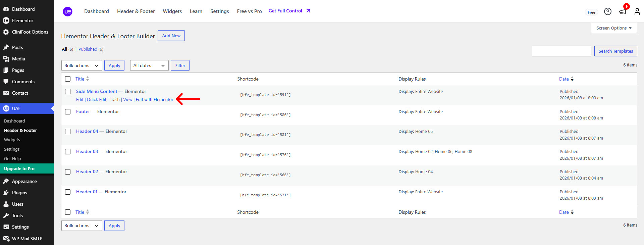Click the Home 04 display rule link
Viewport: 644px width, 245px height.
(424, 172)
